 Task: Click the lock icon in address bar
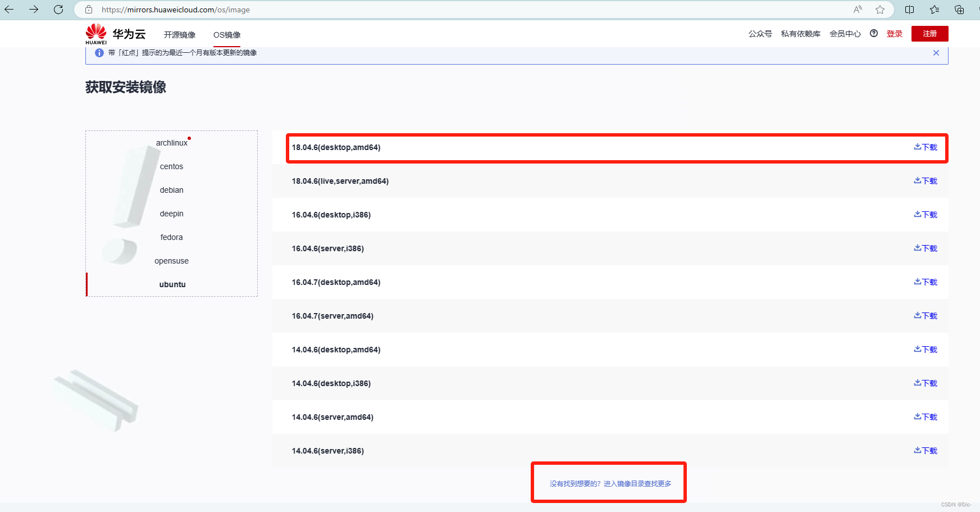[x=89, y=10]
